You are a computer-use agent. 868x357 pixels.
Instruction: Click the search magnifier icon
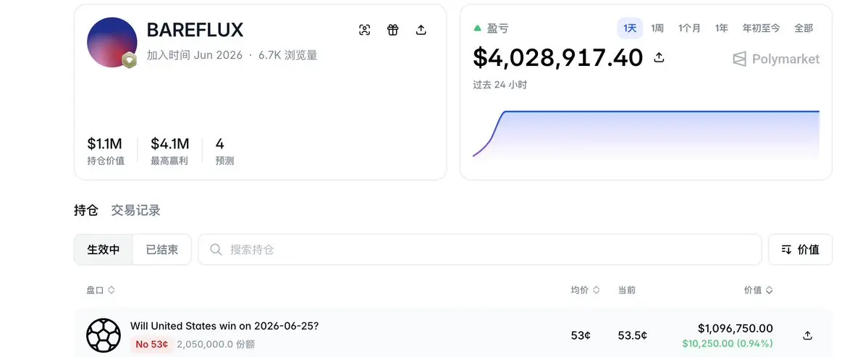click(x=216, y=250)
